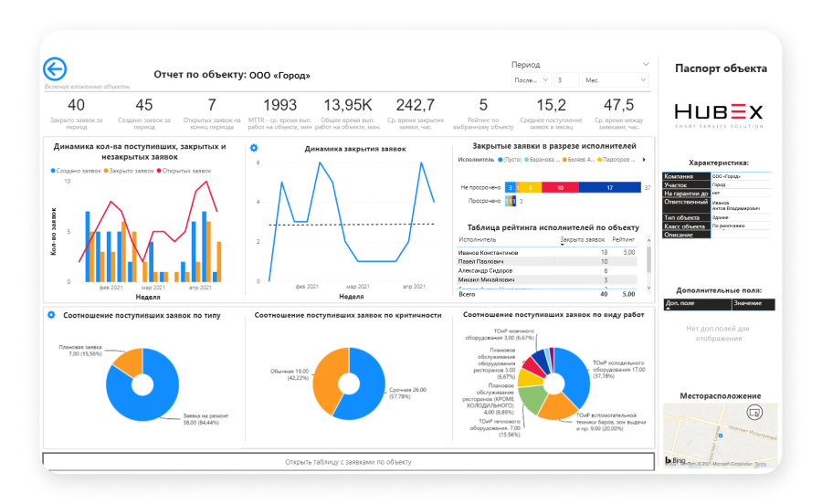Click the blue back arrow icon
Image resolution: width=822 pixels, height=504 pixels.
(55, 69)
